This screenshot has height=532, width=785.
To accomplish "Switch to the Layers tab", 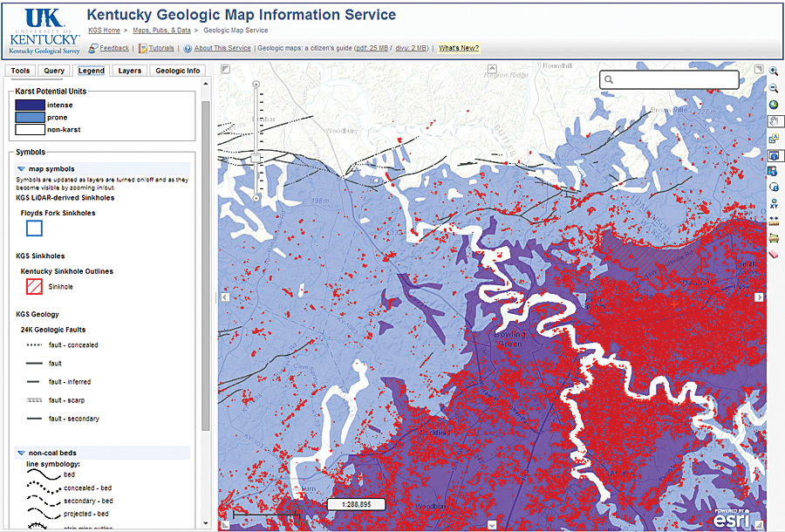I will tap(129, 71).
